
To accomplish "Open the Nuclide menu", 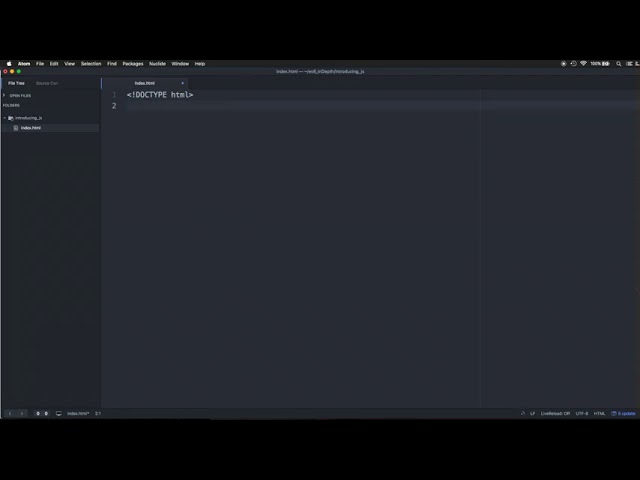I will tap(157, 64).
